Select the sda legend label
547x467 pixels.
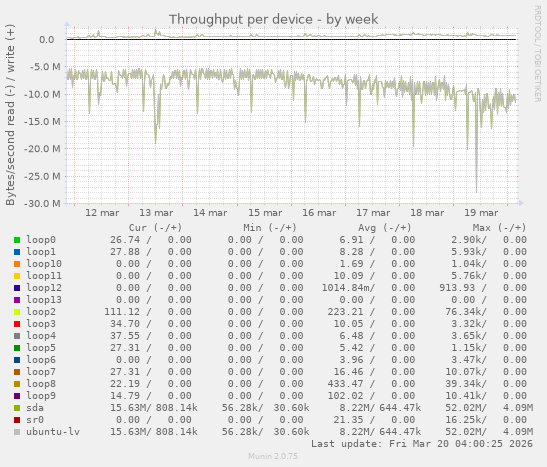tap(35, 408)
